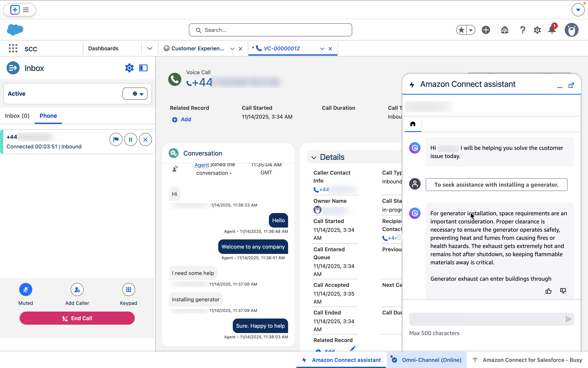Screen dimensions: 588x368
Task: Open Customer Experien... tab dropdown chevron
Action: point(232,49)
